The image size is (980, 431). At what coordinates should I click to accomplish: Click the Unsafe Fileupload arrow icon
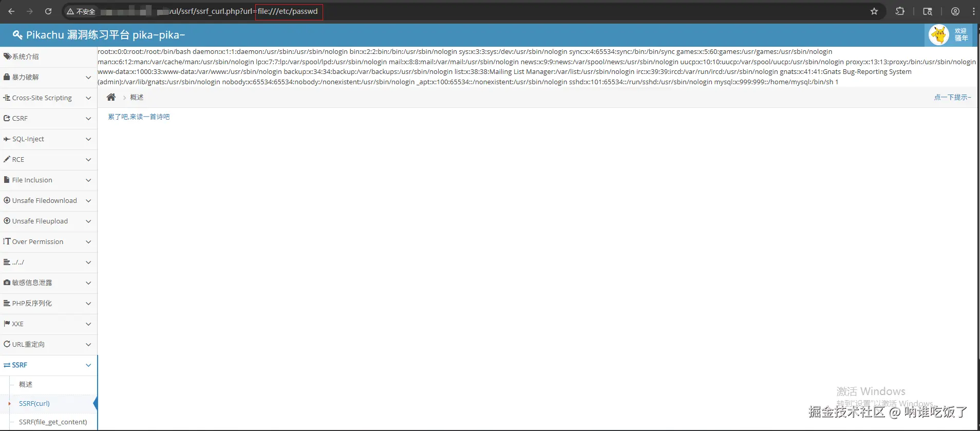[7, 221]
